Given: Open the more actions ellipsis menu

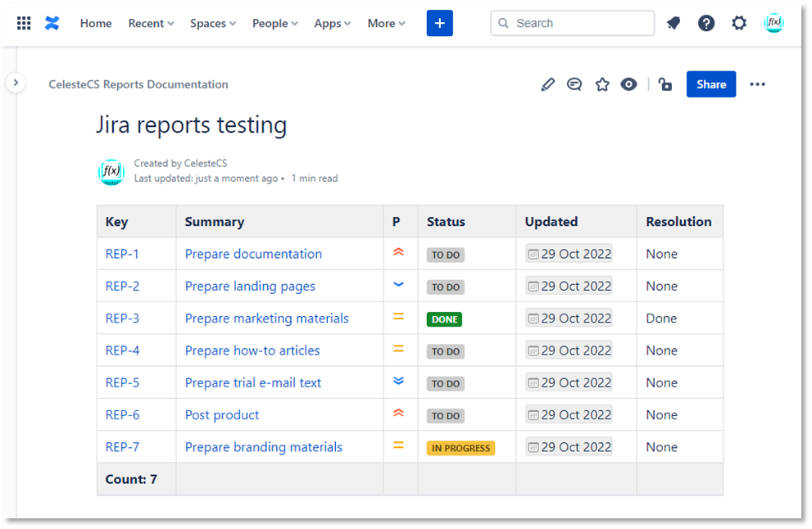Looking at the screenshot, I should point(757,84).
